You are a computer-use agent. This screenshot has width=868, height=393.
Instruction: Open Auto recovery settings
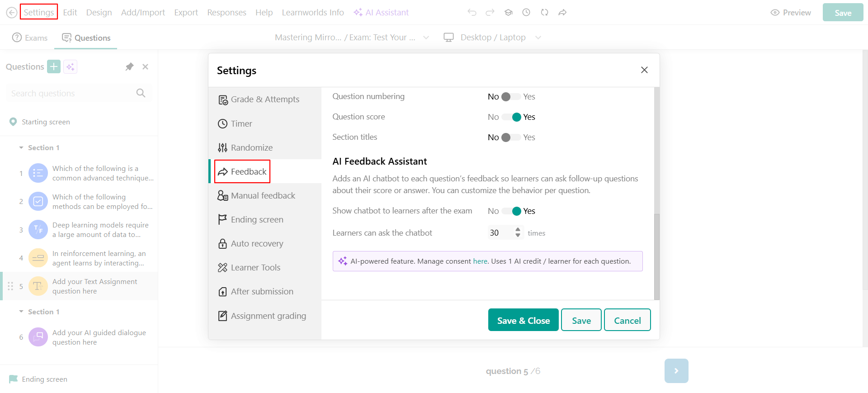click(x=265, y=243)
